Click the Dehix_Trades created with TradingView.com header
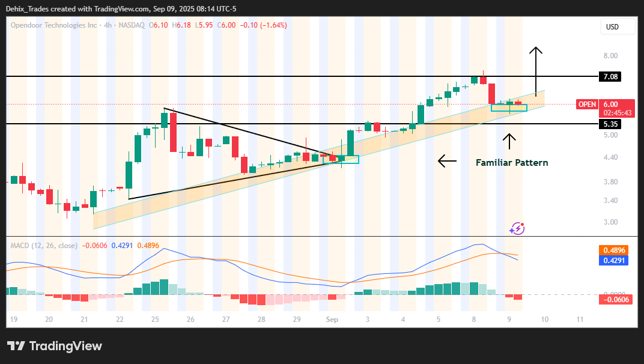644x364 pixels. [x=121, y=8]
